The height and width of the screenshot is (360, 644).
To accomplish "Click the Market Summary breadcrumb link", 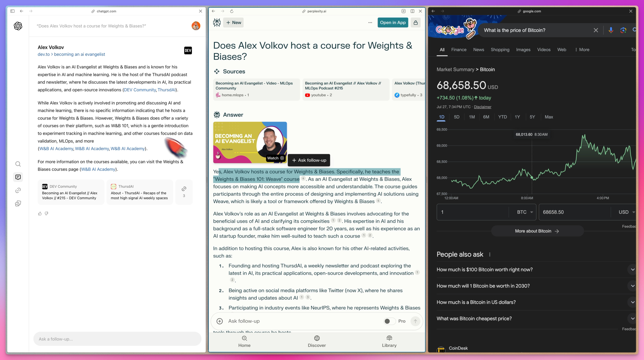I will pos(455,69).
